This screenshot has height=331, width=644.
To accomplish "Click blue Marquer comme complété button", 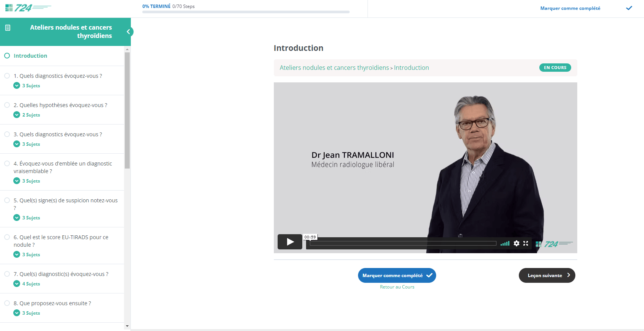I will tap(397, 276).
